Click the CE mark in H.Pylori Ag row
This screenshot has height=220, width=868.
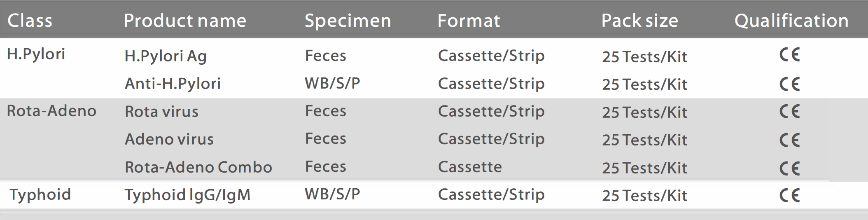coord(789,55)
